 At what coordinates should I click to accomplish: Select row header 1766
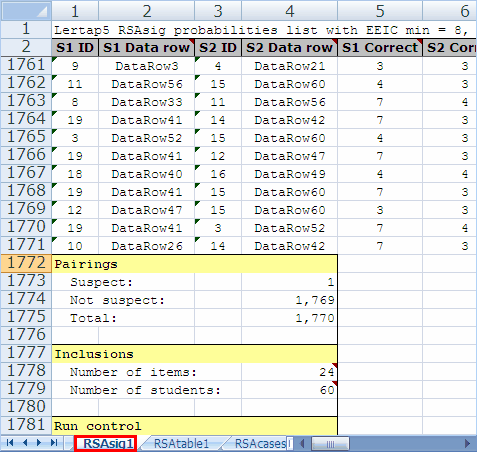[26, 155]
